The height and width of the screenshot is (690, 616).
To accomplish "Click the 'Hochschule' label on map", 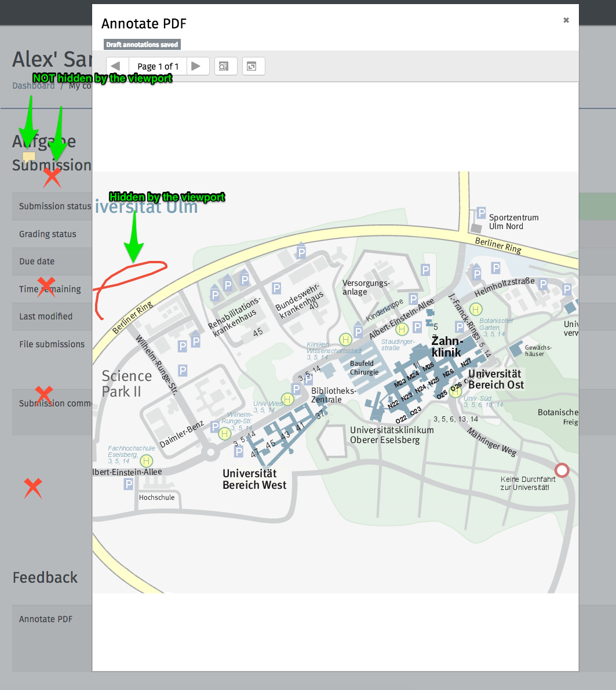I will (156, 497).
